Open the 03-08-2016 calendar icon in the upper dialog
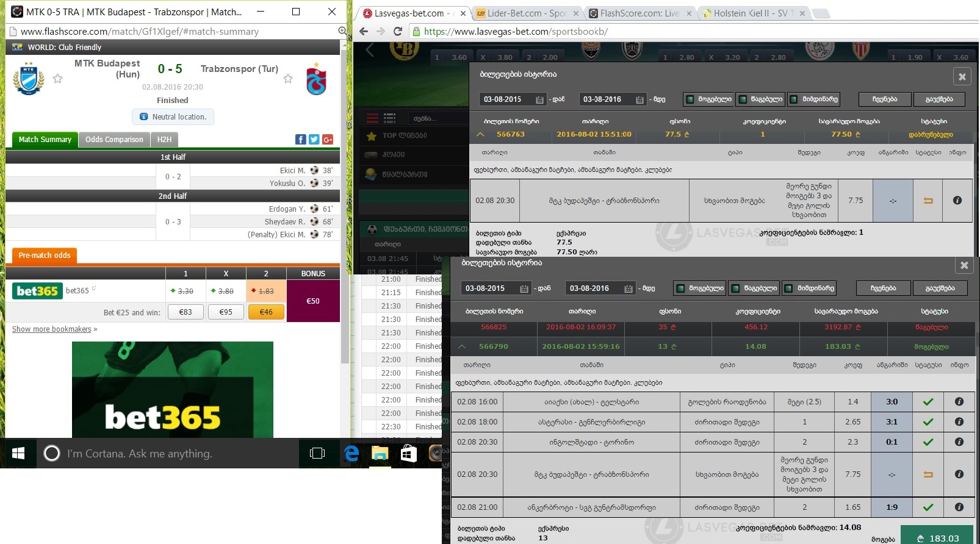This screenshot has width=980, height=544. pos(640,99)
